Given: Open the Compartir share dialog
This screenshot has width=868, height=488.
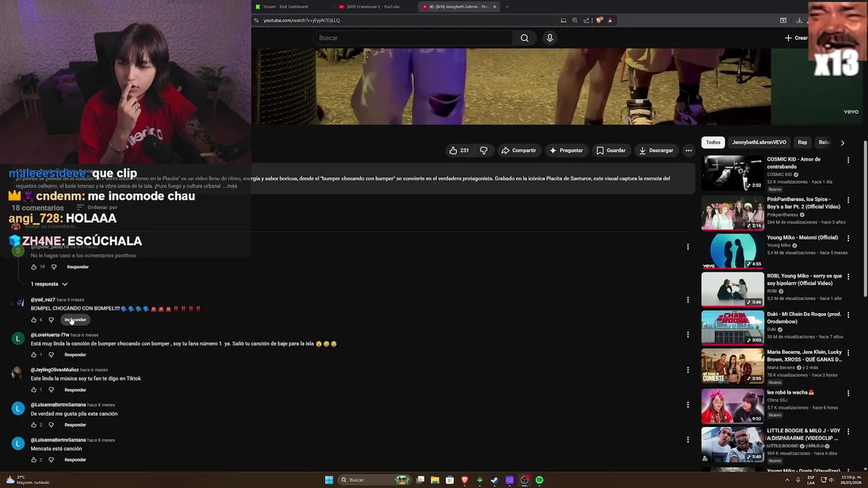Looking at the screenshot, I should coord(518,150).
